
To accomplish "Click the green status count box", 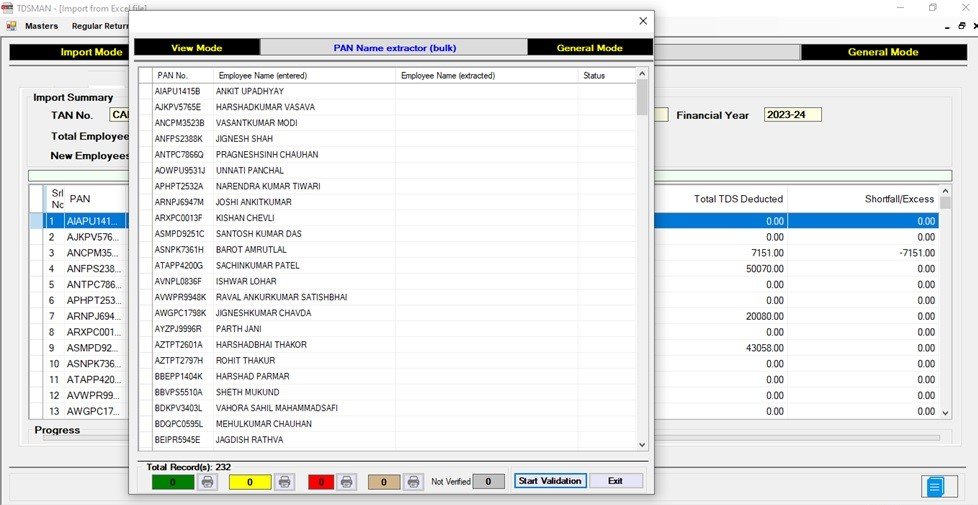I will 173,482.
